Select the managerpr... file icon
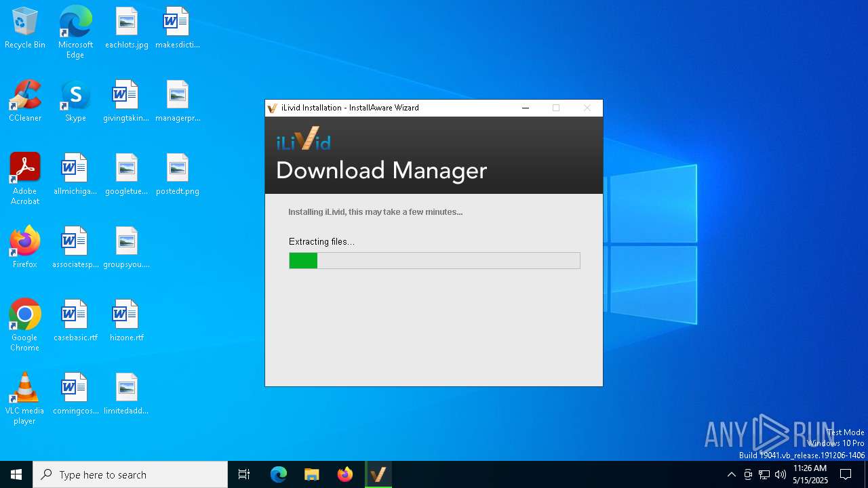 coord(178,101)
